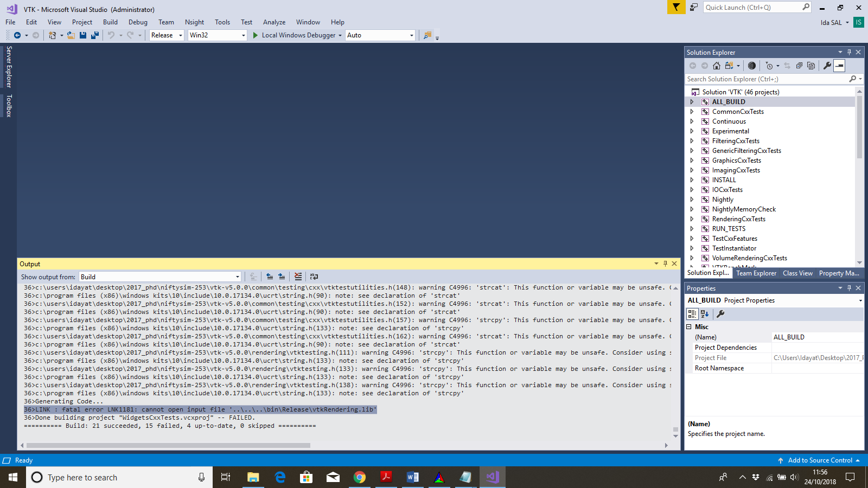Screen dimensions: 868x488
Task: Open Properties wrench in Solution Explorer toolbar
Action: [827, 66]
